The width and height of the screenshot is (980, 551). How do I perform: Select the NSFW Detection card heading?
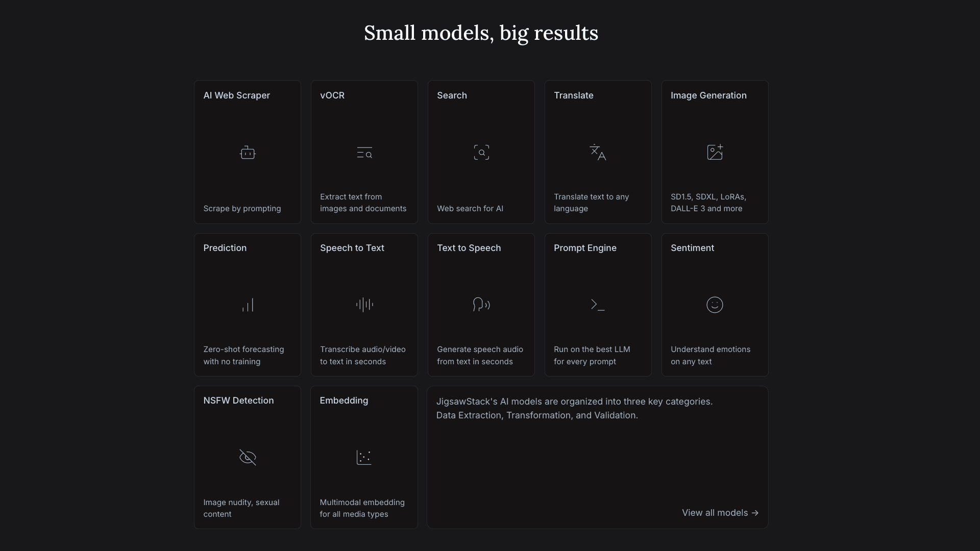coord(238,400)
